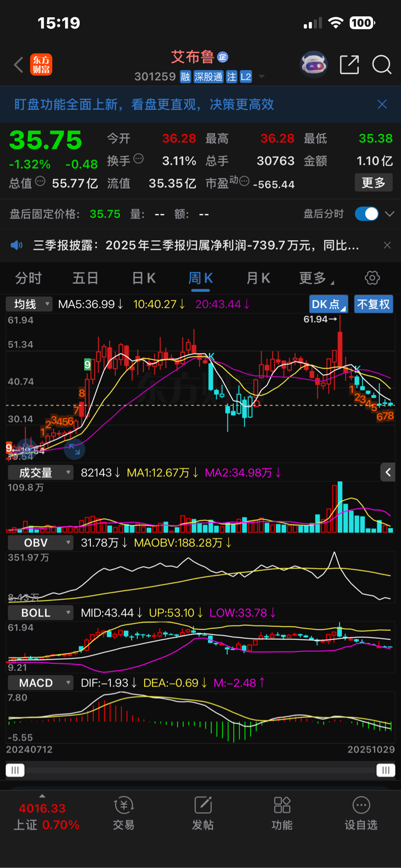Expand the 盘后 panel chevron
Viewport: 401px width, 868px height.
coord(390,214)
